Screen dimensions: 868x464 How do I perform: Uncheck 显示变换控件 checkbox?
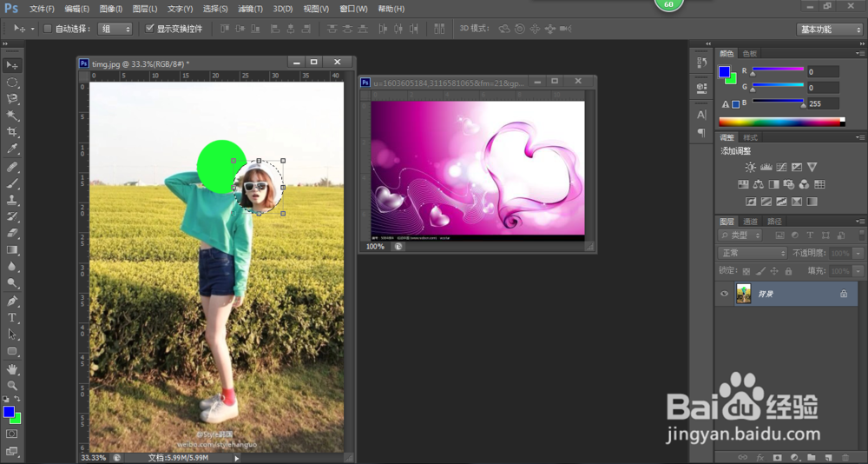[149, 29]
